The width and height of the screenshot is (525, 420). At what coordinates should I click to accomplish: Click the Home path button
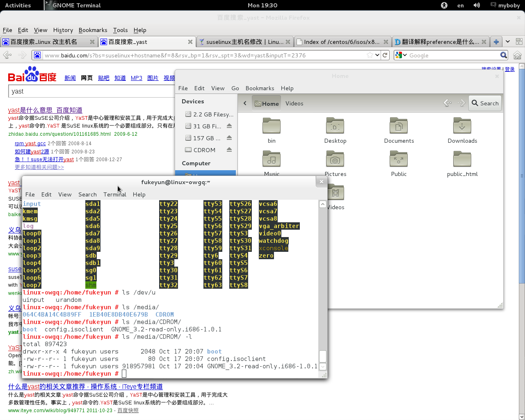tap(267, 103)
